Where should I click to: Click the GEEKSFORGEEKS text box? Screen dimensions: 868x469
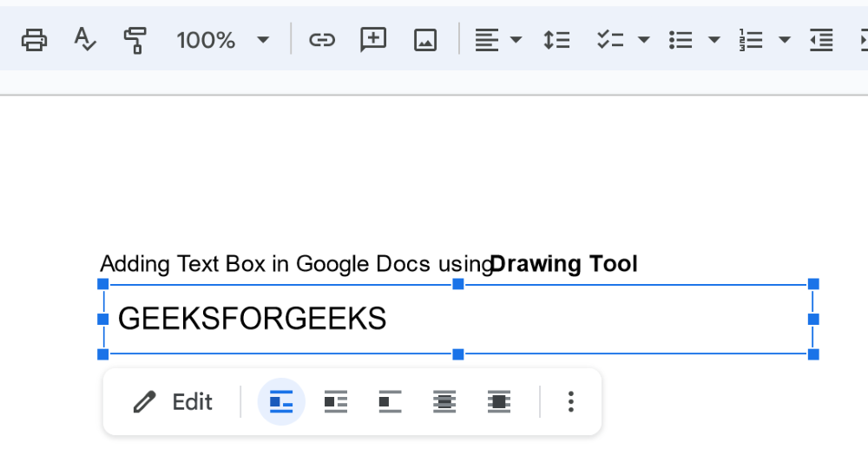tap(457, 319)
